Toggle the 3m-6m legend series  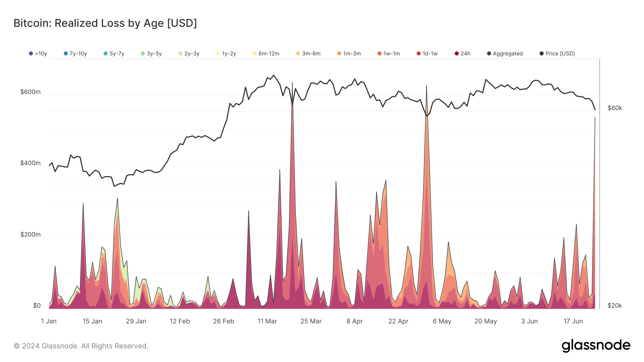pyautogui.click(x=308, y=54)
